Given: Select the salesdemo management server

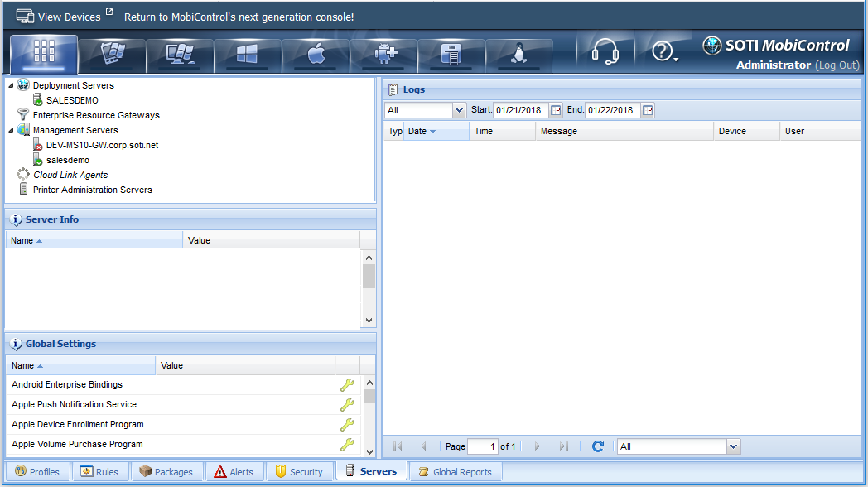Looking at the screenshot, I should tap(67, 160).
